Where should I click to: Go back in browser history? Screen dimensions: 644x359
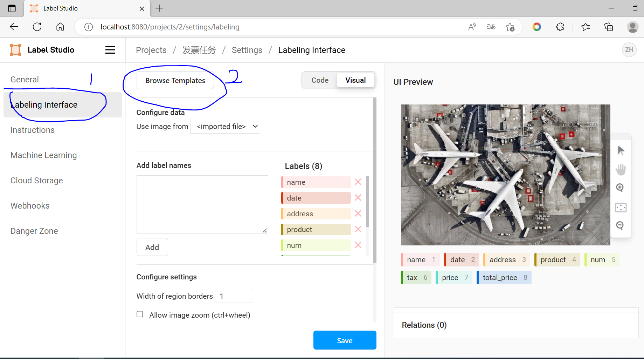pos(14,27)
